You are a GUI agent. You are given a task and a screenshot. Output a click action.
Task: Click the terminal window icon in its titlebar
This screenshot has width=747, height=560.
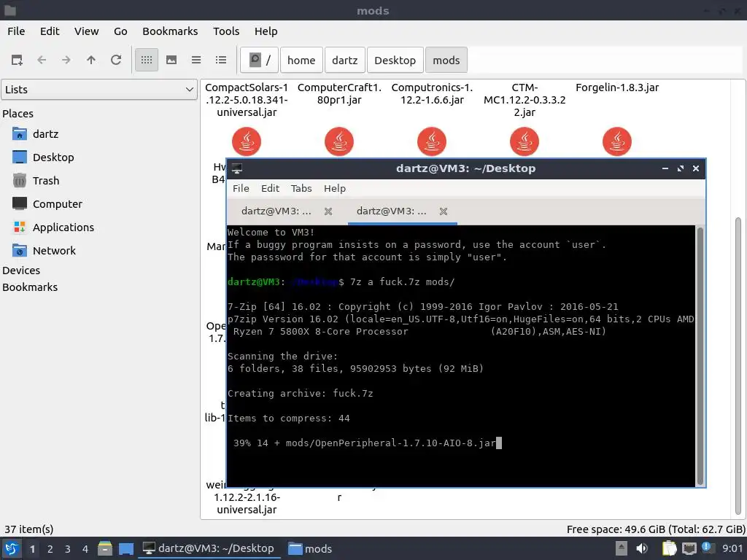tap(237, 168)
